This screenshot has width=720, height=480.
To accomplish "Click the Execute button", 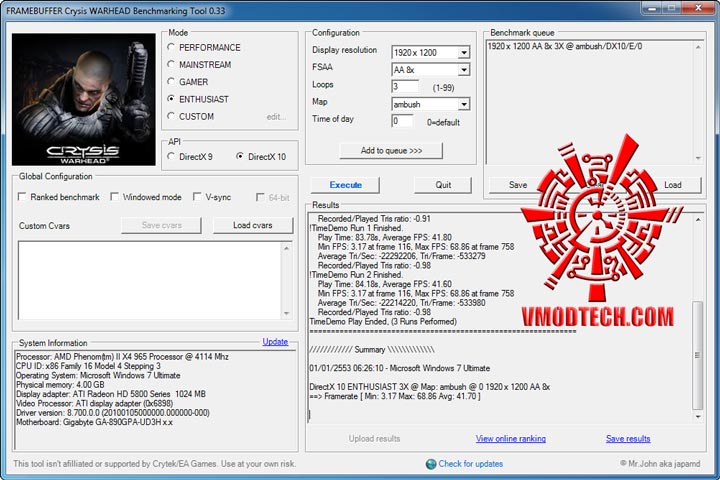I will (345, 185).
